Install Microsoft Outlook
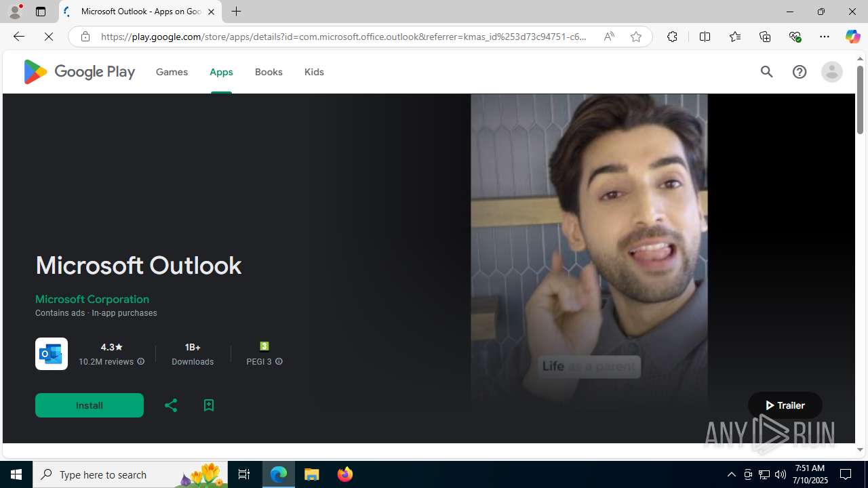This screenshot has height=488, width=868. [90, 405]
